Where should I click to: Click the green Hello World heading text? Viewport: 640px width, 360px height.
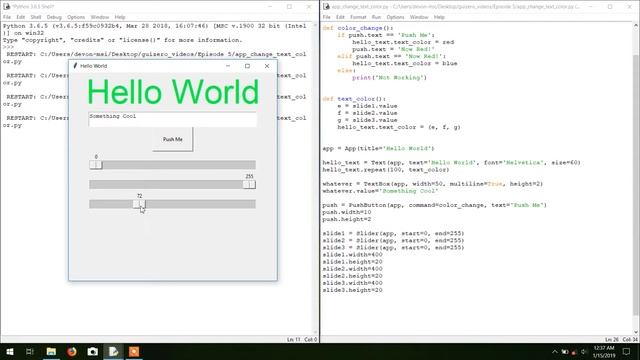pyautogui.click(x=173, y=92)
